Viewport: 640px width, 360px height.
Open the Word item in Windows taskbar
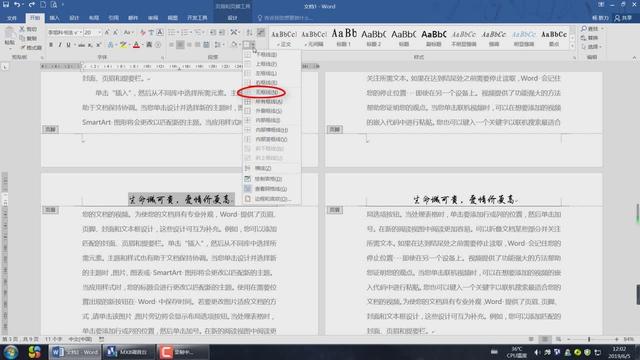(75, 352)
